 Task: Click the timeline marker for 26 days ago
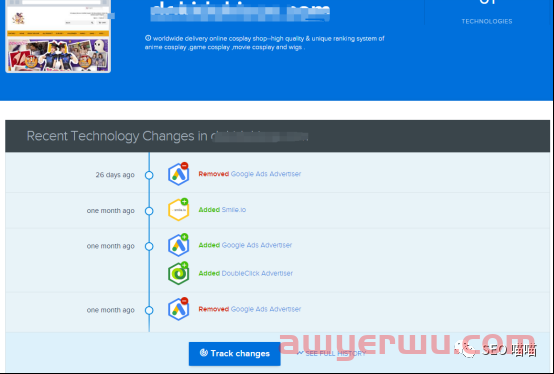point(149,175)
